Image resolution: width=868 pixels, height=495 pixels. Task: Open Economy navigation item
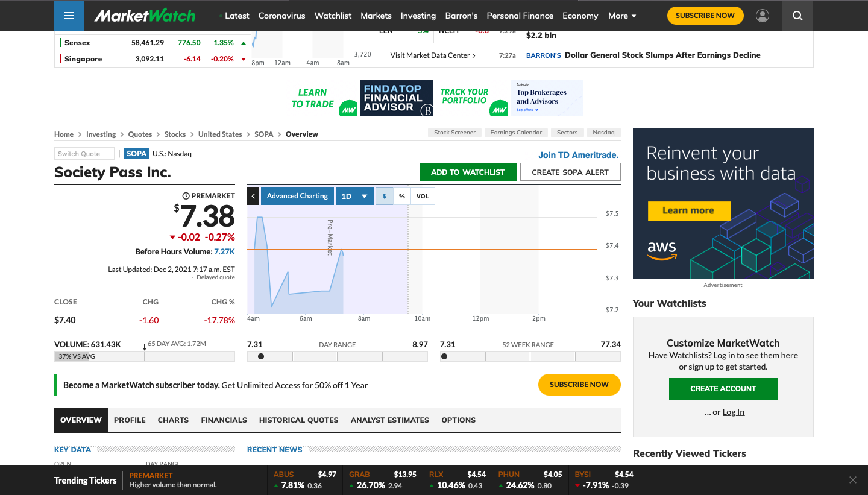(580, 16)
